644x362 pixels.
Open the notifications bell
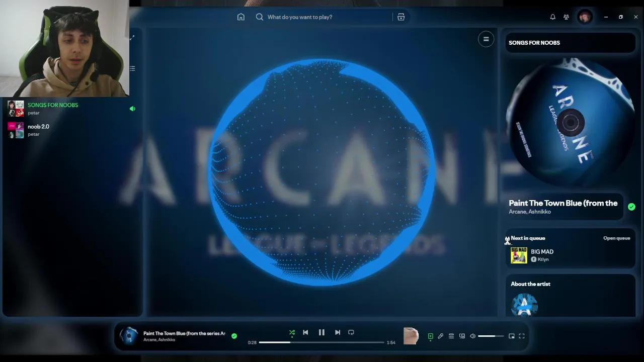click(x=552, y=17)
